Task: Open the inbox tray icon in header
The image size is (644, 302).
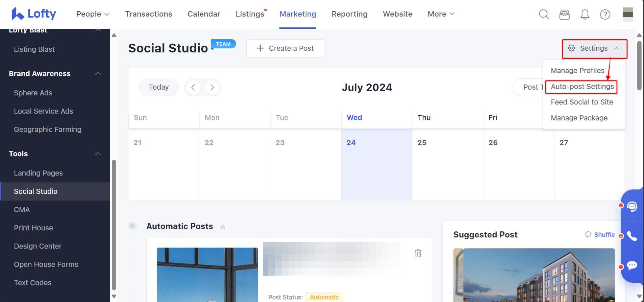Action: click(564, 14)
